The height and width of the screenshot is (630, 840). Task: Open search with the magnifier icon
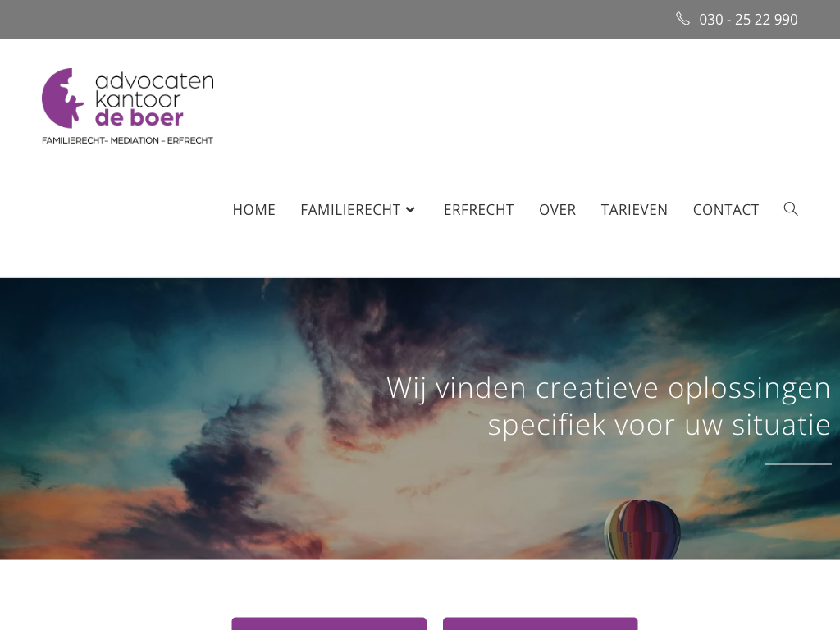coord(791,209)
